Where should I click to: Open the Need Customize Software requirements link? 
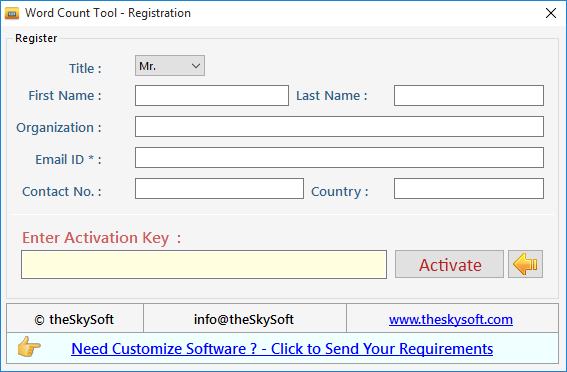click(282, 349)
